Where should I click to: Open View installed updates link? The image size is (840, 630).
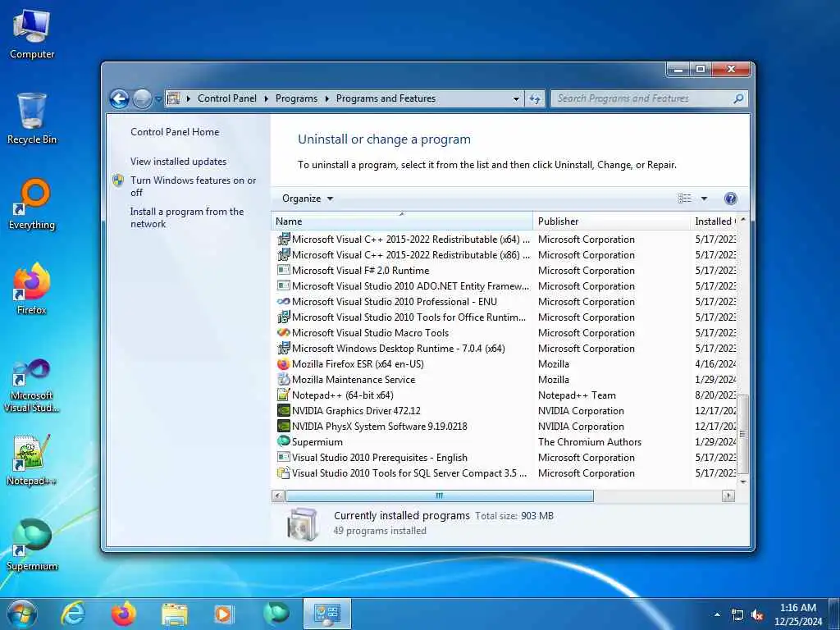click(178, 162)
